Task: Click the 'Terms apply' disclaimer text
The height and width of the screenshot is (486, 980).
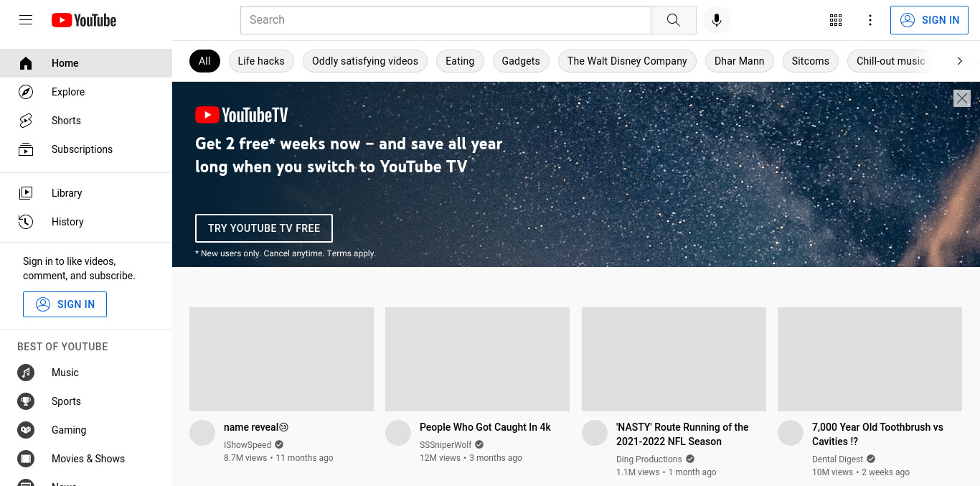Action: [352, 253]
